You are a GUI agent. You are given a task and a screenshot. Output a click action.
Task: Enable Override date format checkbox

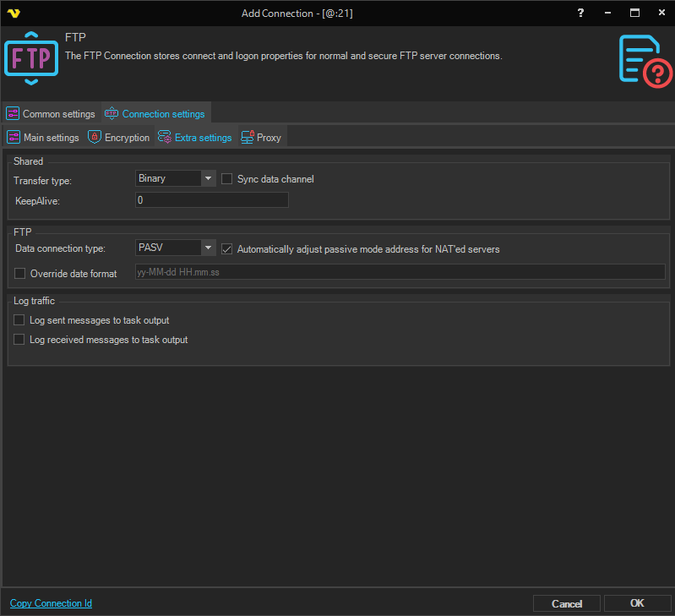(20, 274)
